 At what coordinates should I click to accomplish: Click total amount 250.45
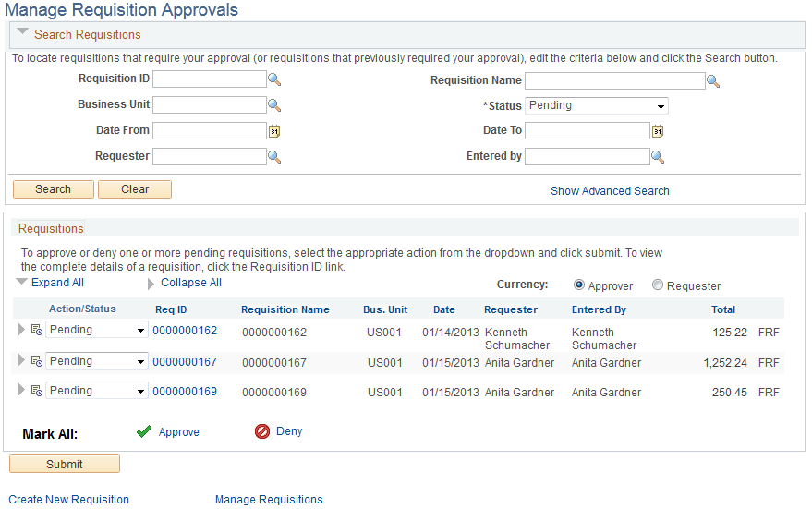coord(730,393)
